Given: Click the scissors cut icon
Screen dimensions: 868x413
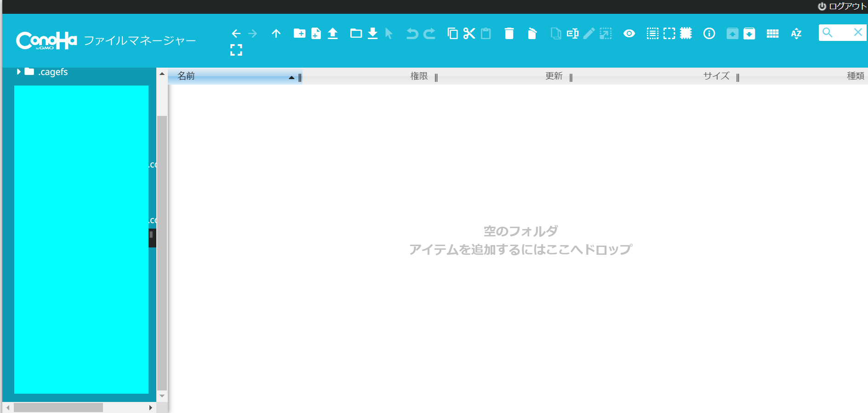Looking at the screenshot, I should click(x=469, y=33).
